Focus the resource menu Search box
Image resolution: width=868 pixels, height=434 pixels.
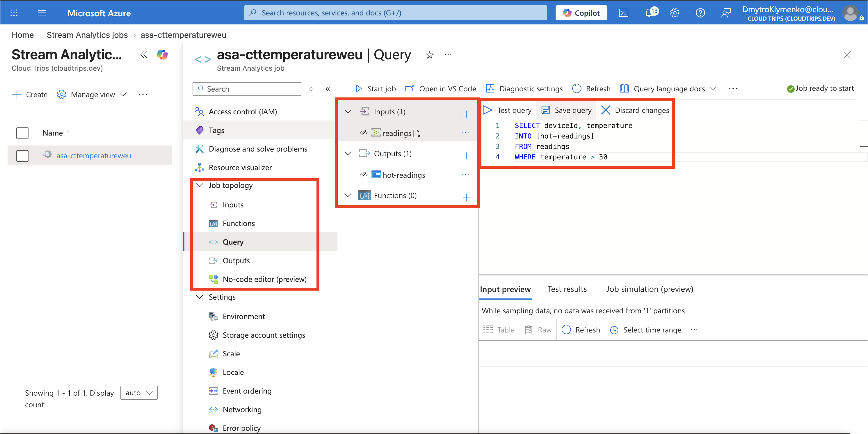[247, 89]
